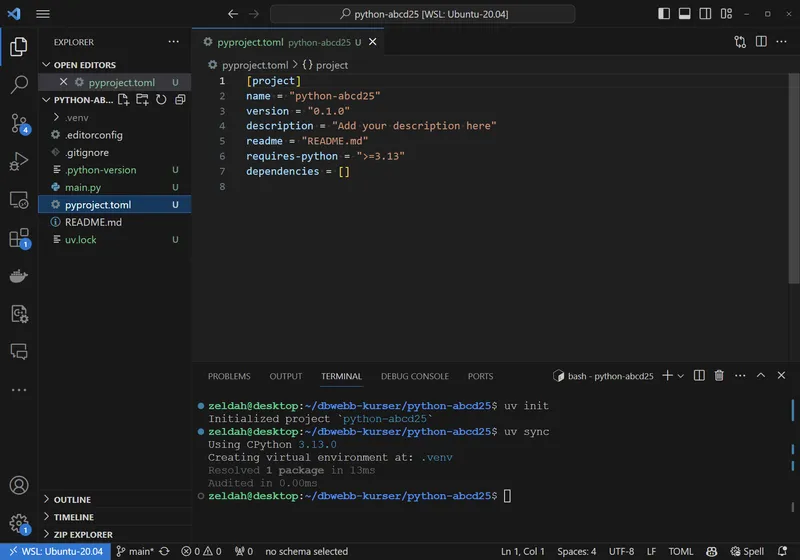The height and width of the screenshot is (560, 800).
Task: Show additional views in activity bar
Action: click(19, 390)
